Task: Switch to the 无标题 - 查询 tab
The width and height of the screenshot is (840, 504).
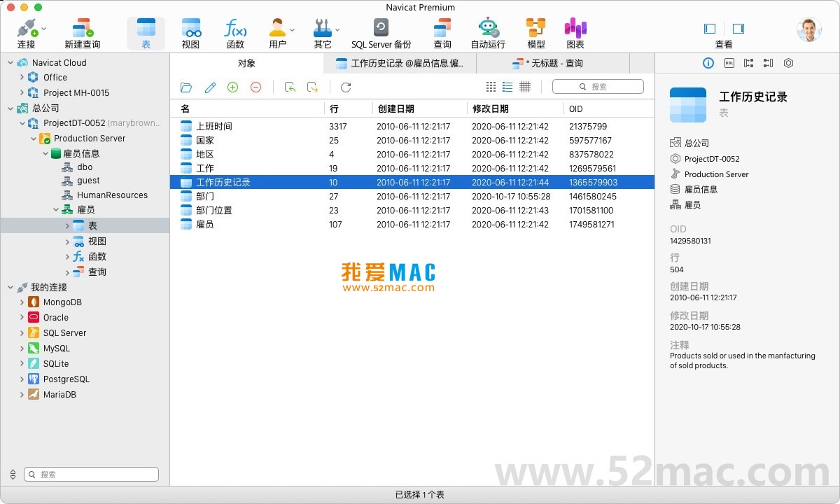Action: (x=553, y=64)
